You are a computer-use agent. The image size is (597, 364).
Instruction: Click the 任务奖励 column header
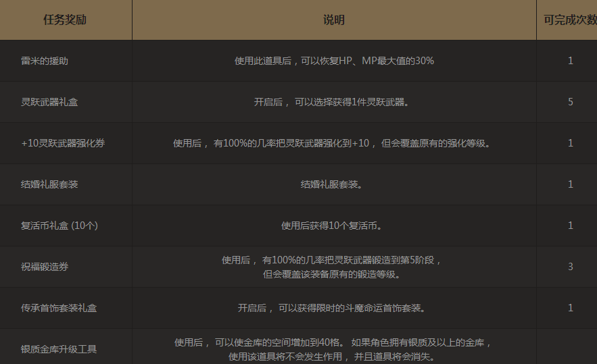(x=65, y=20)
